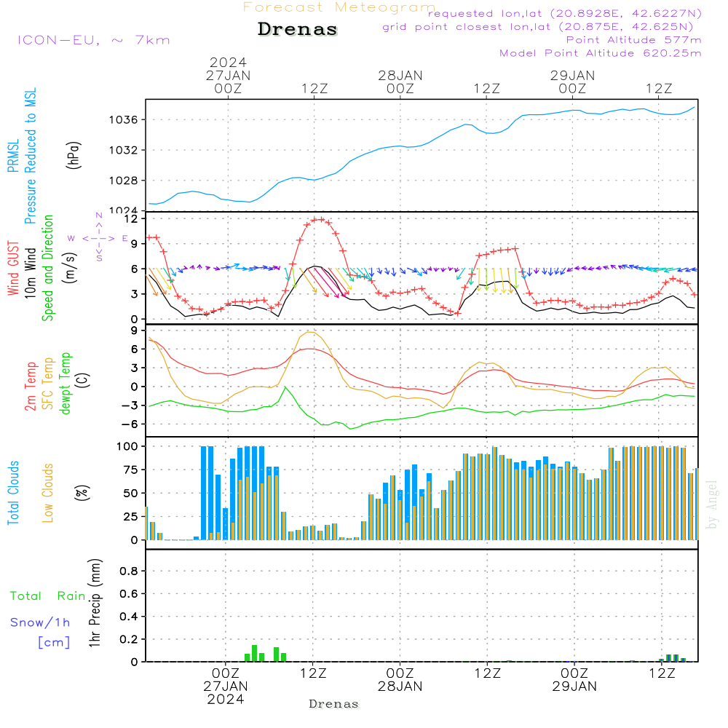Click the peak wind gust marker near 12 m/s
The height and width of the screenshot is (728, 728).
[x=317, y=219]
